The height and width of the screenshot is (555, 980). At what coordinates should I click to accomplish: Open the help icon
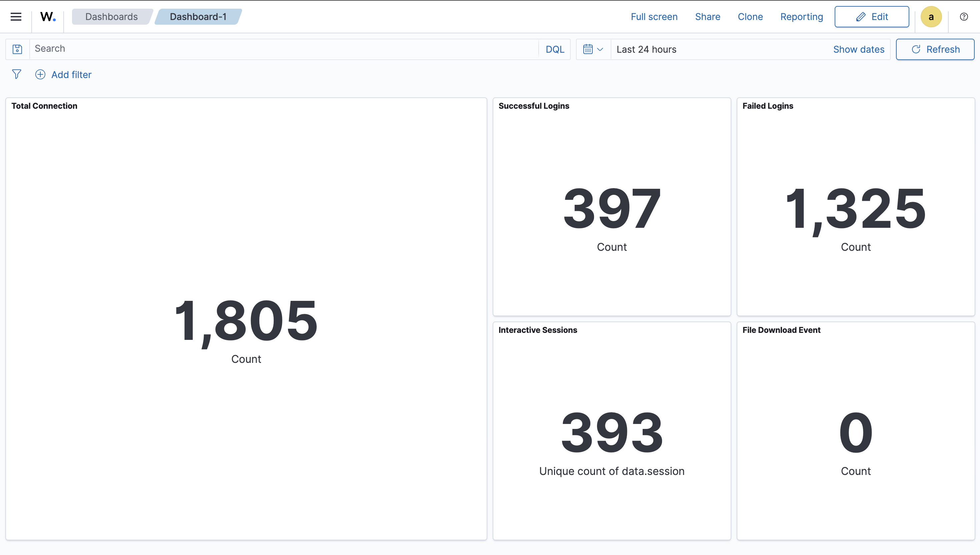coord(964,16)
